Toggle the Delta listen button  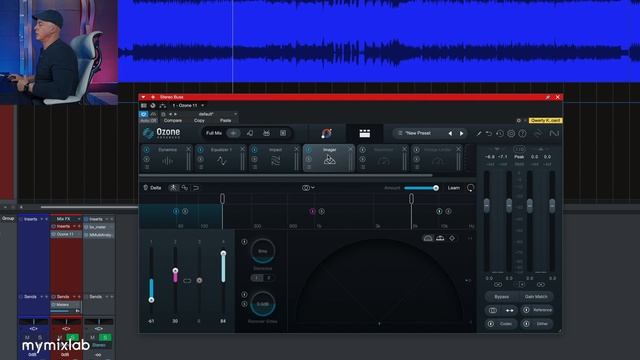152,188
